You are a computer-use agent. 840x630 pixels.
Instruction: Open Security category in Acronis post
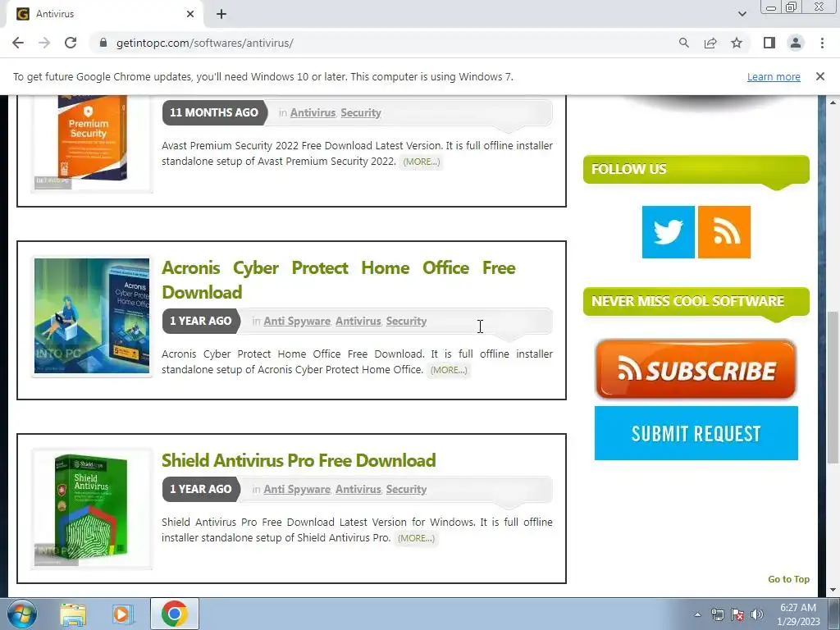[x=406, y=322]
